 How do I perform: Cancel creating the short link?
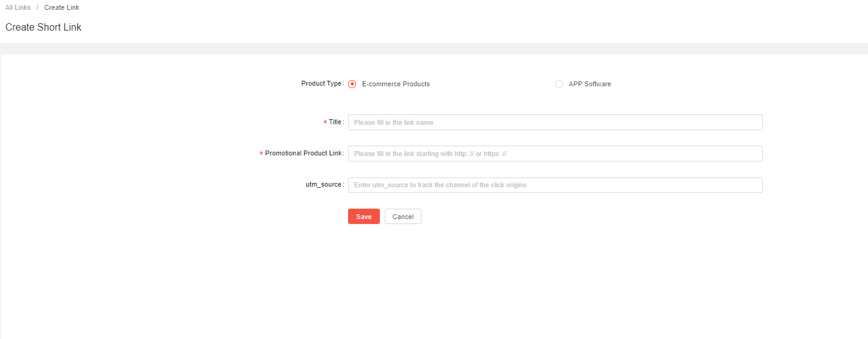[403, 217]
